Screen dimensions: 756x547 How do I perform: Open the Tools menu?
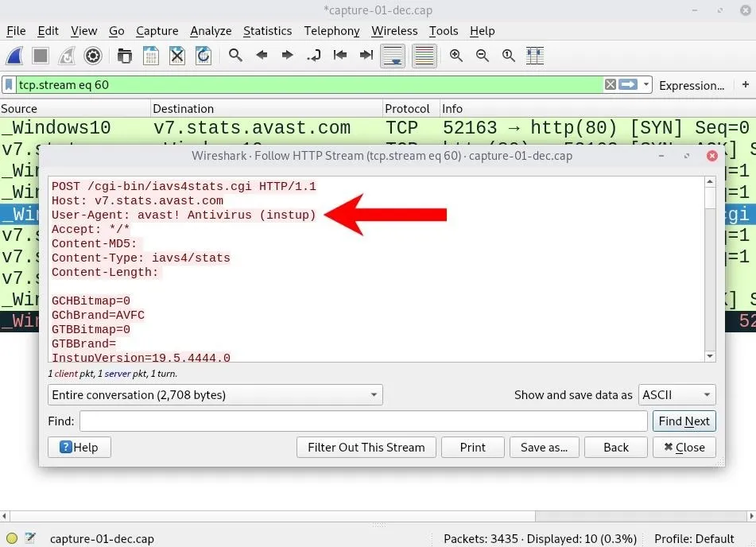tap(444, 31)
